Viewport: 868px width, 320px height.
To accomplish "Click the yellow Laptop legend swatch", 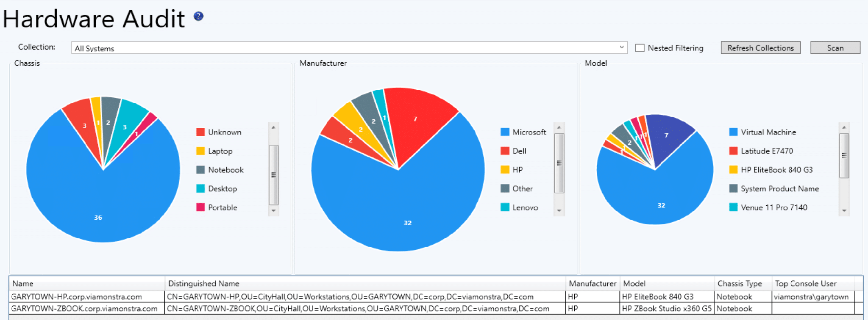I will [200, 151].
